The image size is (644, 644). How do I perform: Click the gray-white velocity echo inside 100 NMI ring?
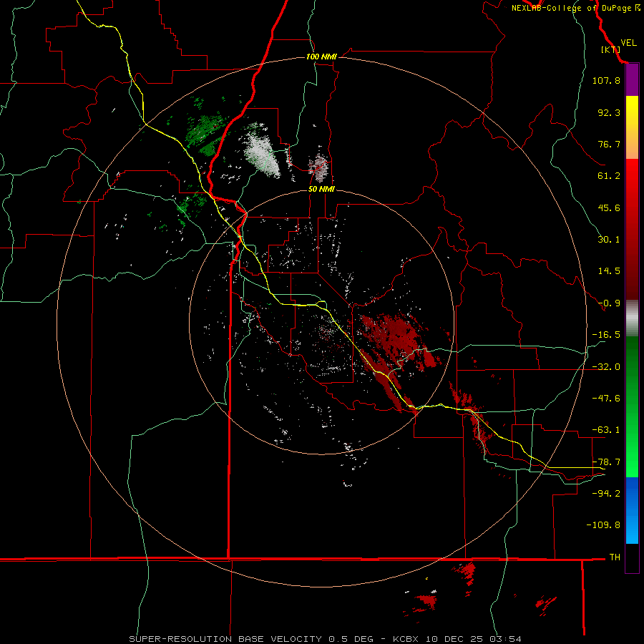pos(260,151)
